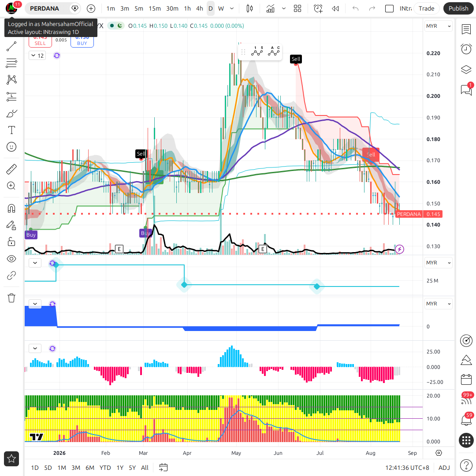Select the text annotation tool
This screenshot has height=476, width=476.
[11, 130]
